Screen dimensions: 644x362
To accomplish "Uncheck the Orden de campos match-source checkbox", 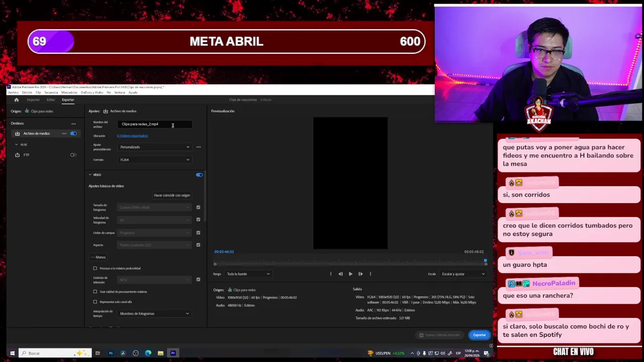I will coord(198,233).
